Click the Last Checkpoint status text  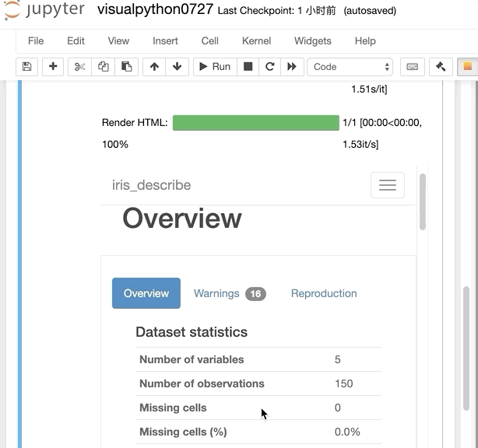277,11
